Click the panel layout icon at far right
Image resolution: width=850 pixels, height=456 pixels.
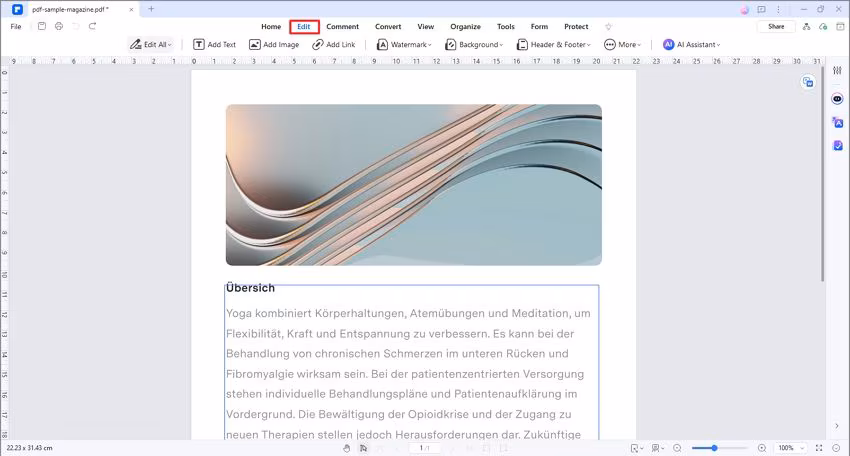coord(840,27)
